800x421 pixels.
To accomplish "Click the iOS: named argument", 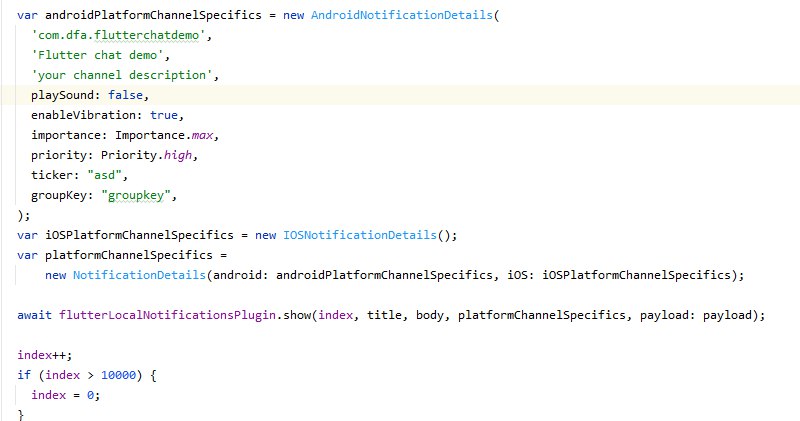I will pos(521,275).
